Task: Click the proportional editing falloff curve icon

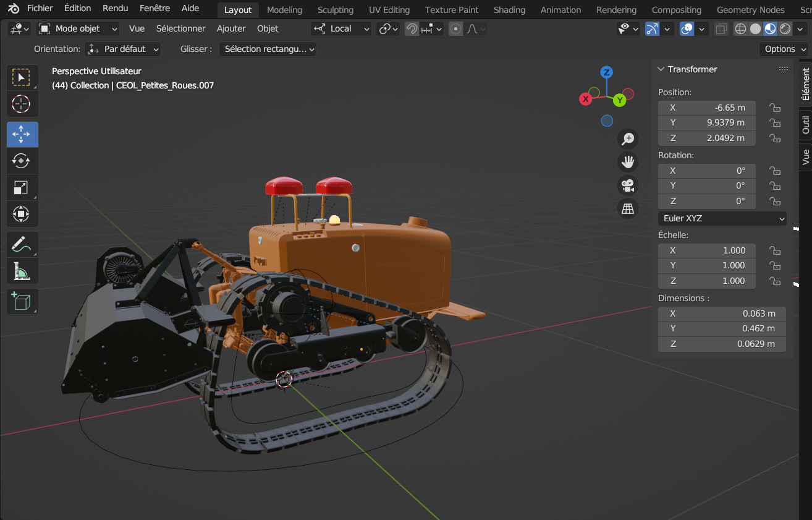Action: (x=476, y=29)
